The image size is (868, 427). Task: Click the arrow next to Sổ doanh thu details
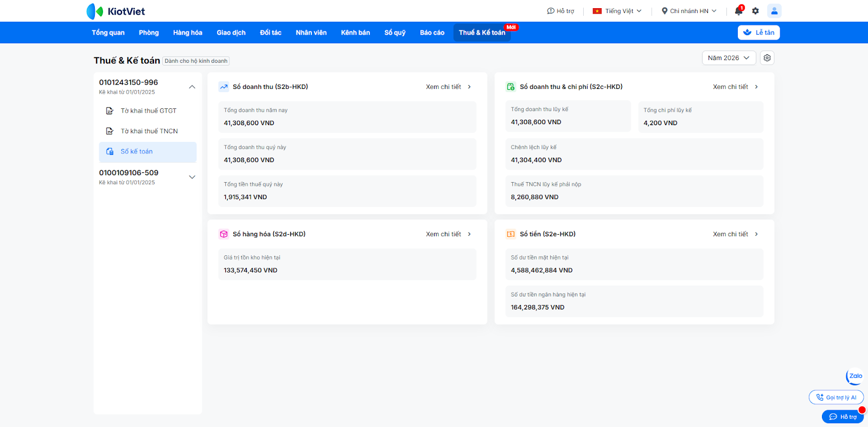(x=469, y=87)
